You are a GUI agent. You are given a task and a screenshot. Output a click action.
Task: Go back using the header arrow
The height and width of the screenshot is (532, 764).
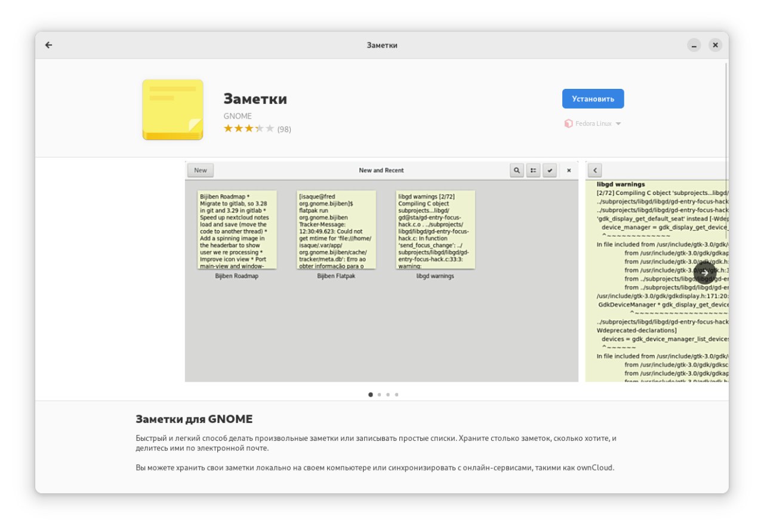(49, 45)
